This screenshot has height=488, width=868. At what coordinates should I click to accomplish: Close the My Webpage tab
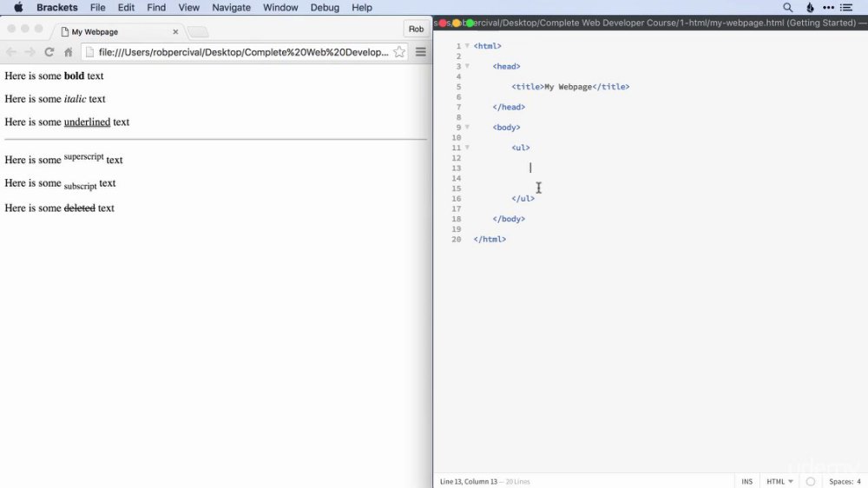pos(175,31)
